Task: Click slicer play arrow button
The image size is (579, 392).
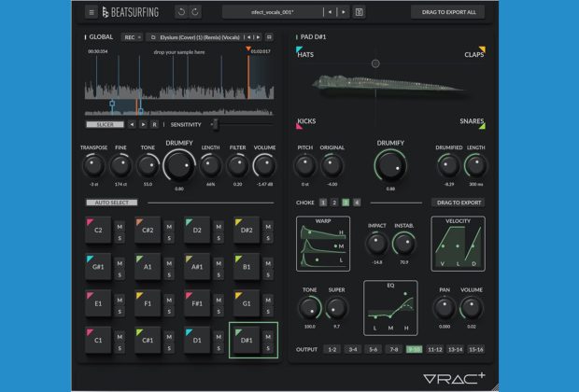Action: (x=143, y=125)
